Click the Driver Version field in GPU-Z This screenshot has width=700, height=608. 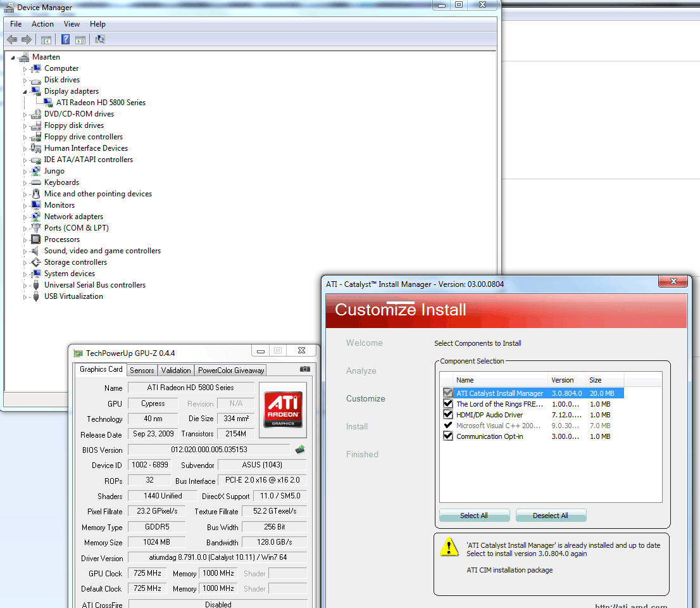coord(218,557)
